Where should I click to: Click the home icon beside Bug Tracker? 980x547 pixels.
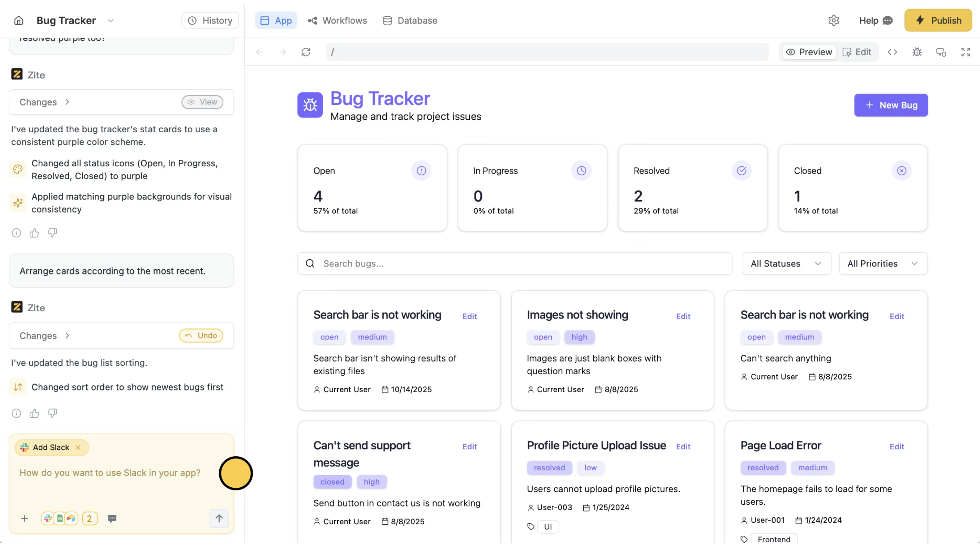coord(18,21)
